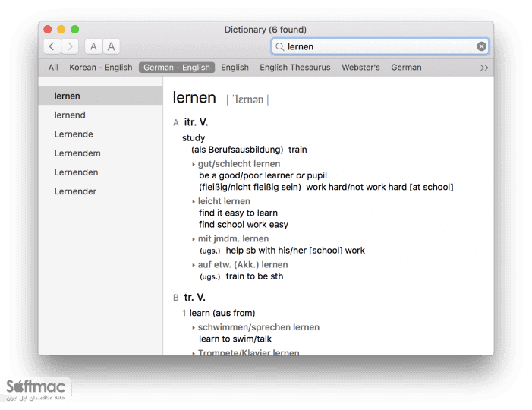The height and width of the screenshot is (410, 532).
Task: Click the green full-screen window button
Action: pyautogui.click(x=74, y=30)
